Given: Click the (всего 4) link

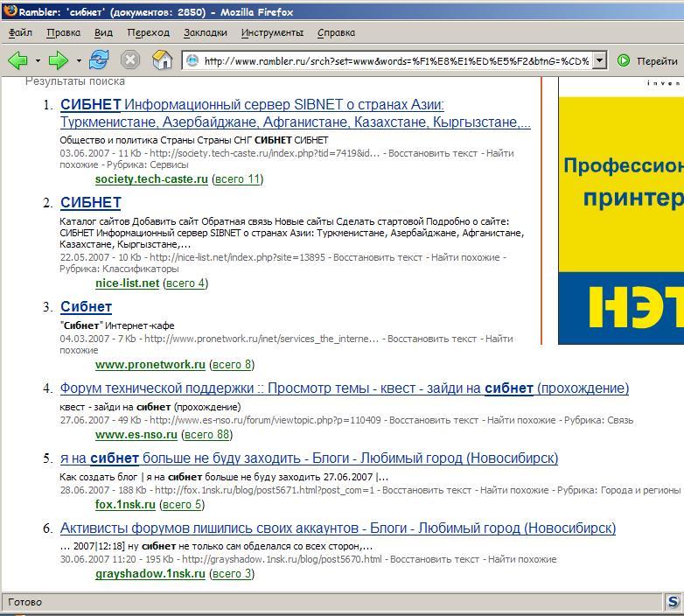Looking at the screenshot, I should [185, 283].
